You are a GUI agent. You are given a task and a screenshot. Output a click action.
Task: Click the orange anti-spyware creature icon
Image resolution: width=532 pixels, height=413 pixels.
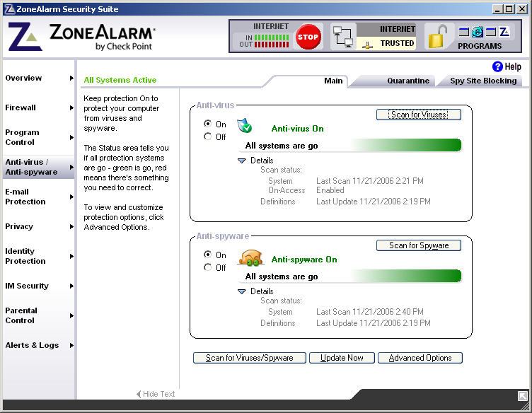click(251, 257)
